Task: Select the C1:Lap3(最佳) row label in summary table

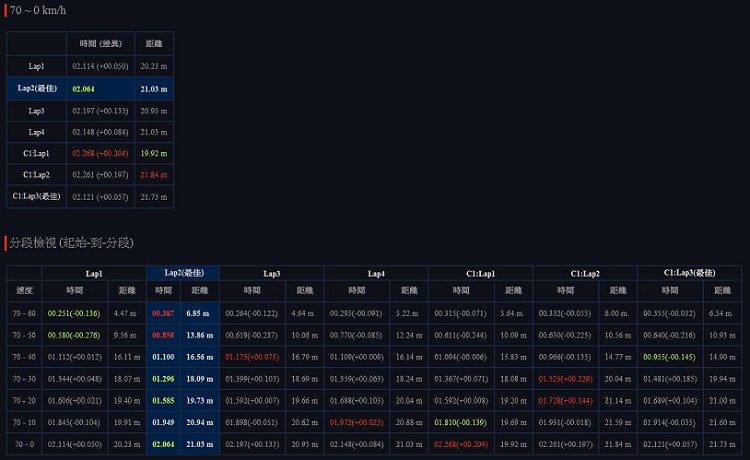Action: pyautogui.click(x=36, y=197)
